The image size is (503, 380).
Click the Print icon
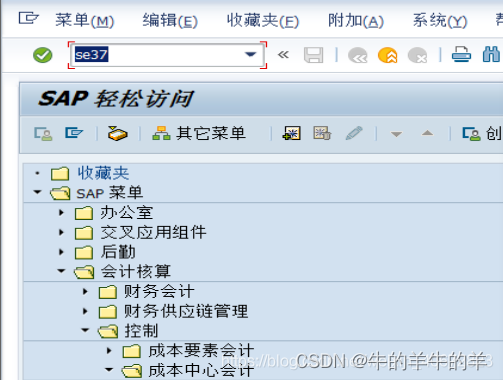461,55
